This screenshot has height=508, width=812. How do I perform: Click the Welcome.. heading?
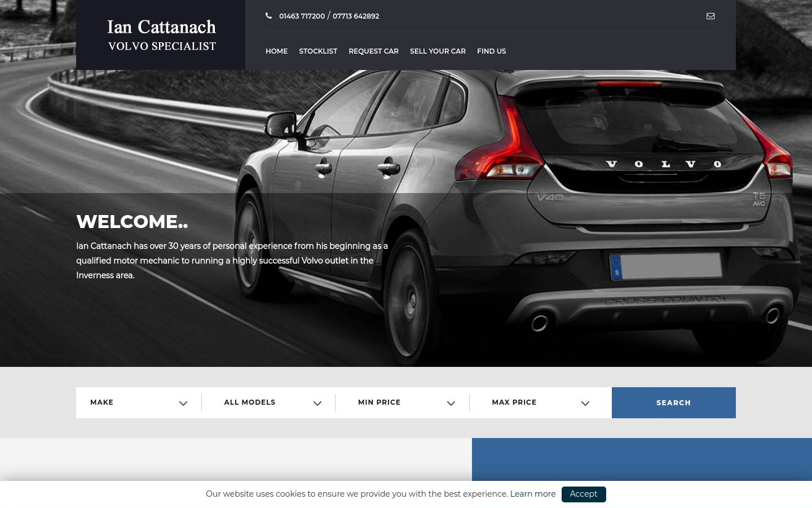132,222
